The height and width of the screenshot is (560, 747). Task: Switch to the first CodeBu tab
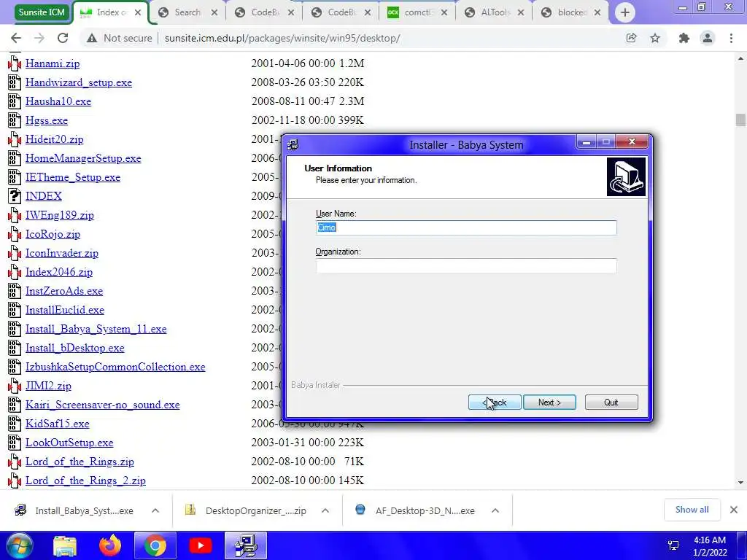(x=264, y=12)
